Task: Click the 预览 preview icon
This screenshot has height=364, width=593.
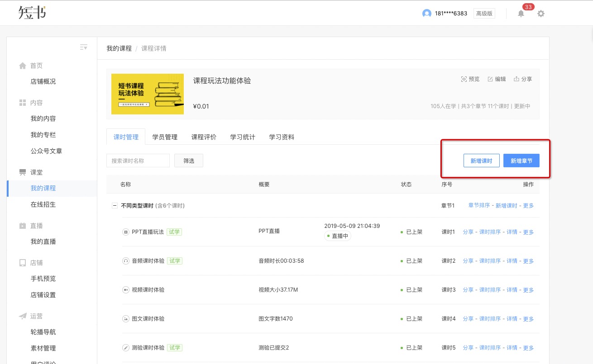Action: pos(464,79)
